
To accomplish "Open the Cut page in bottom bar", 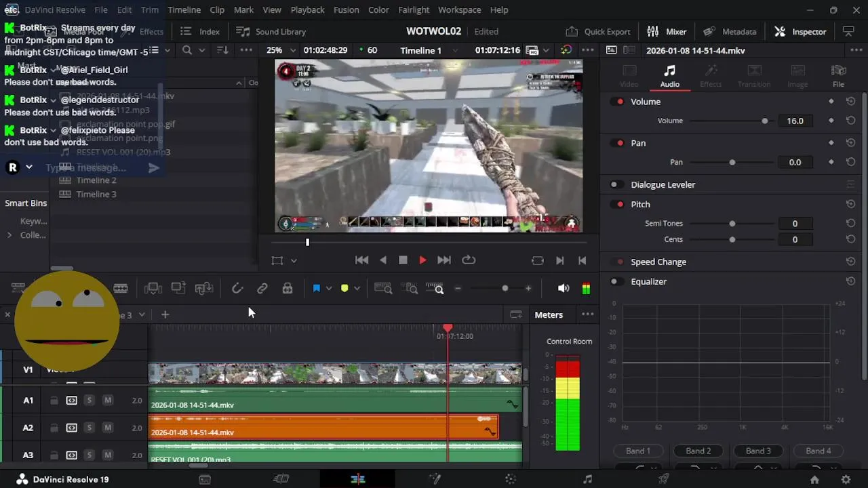I will click(x=281, y=479).
